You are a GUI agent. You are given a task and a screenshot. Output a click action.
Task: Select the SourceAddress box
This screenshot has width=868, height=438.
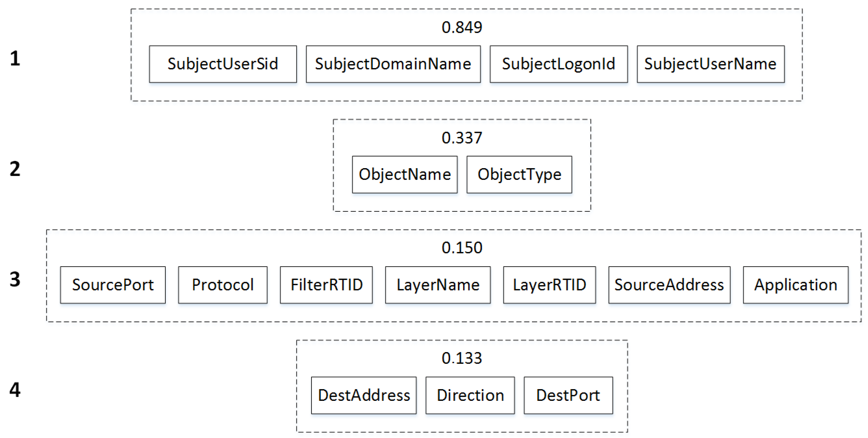coord(669,285)
